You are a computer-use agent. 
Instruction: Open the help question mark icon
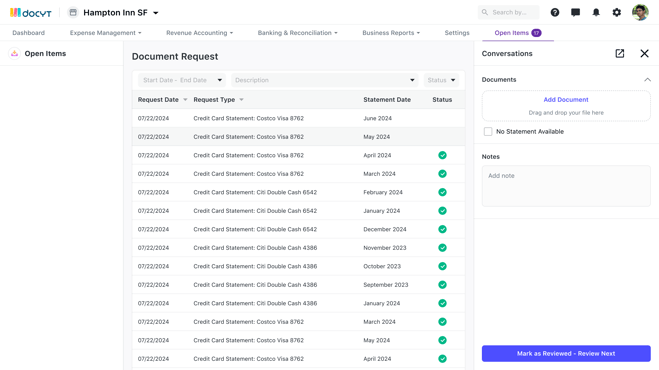555,13
